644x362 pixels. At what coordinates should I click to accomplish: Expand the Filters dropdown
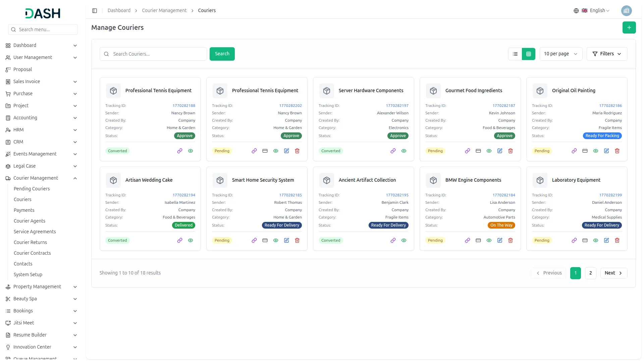(606, 54)
